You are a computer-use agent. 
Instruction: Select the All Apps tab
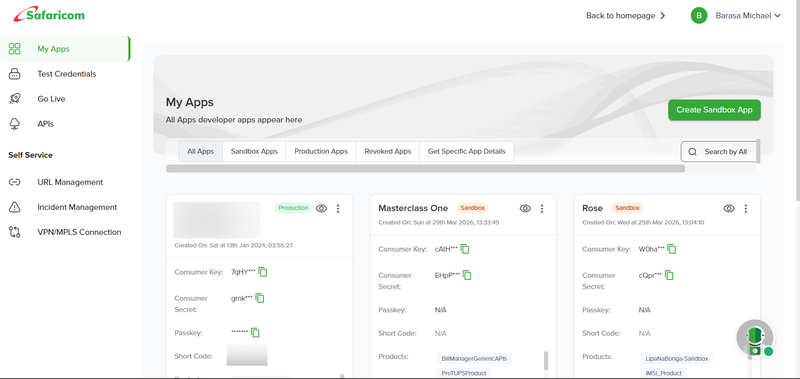click(x=201, y=151)
